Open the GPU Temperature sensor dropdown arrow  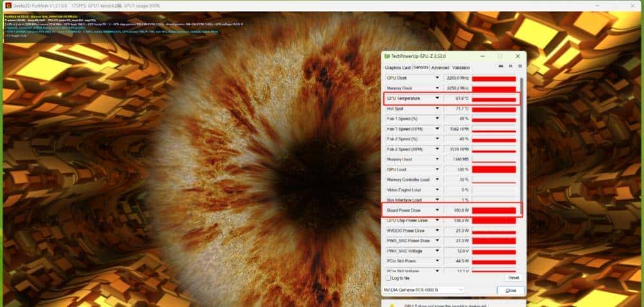pos(437,98)
